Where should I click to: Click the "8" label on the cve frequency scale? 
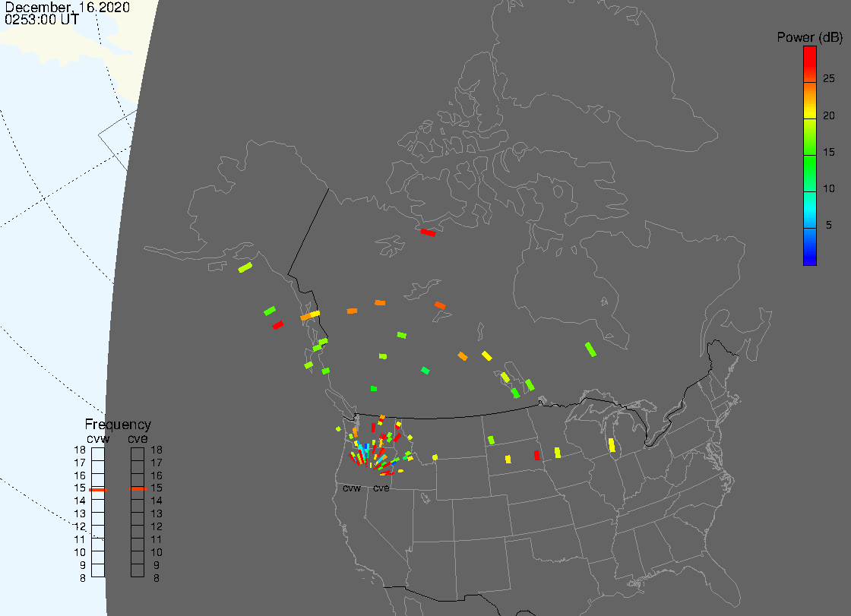click(157, 579)
